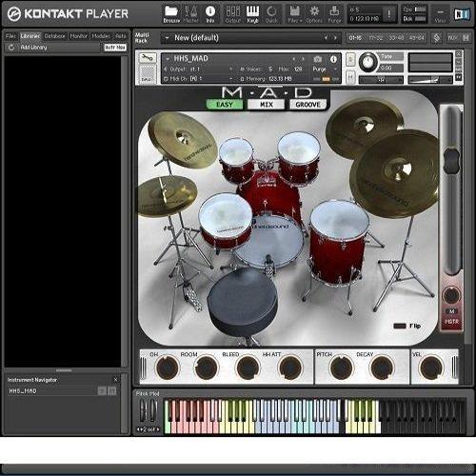Image resolution: width=476 pixels, height=476 pixels.
Task: Click the ROOM knob
Action: click(207, 367)
